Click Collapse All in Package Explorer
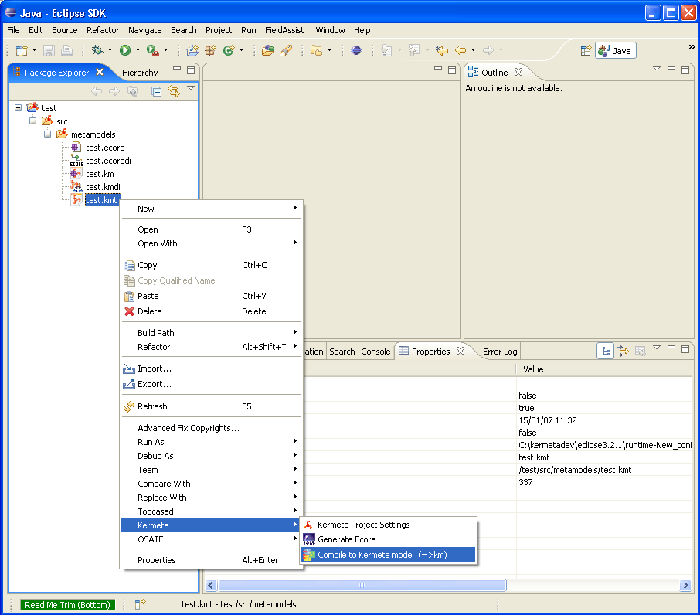The height and width of the screenshot is (615, 700). click(156, 91)
